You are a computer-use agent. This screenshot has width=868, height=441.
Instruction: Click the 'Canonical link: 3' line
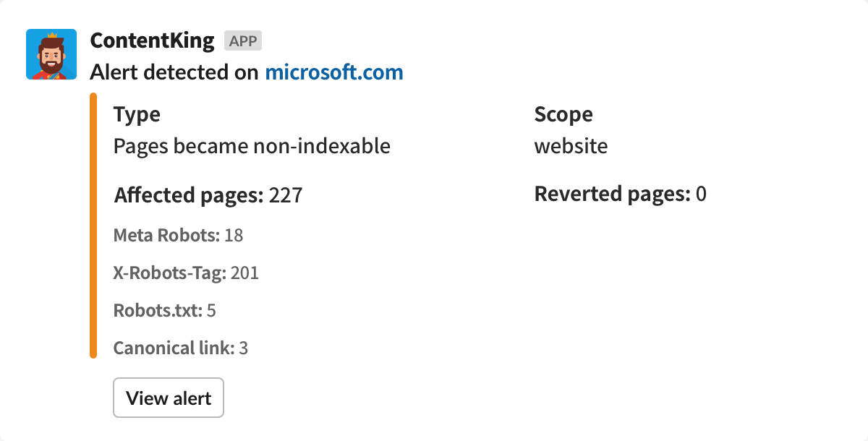click(181, 348)
